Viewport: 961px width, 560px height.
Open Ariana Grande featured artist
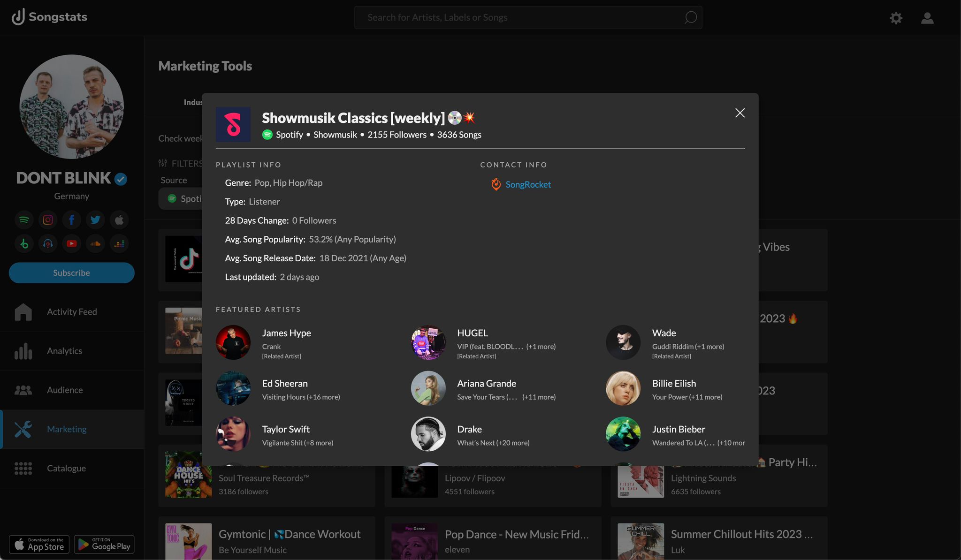[x=487, y=383]
